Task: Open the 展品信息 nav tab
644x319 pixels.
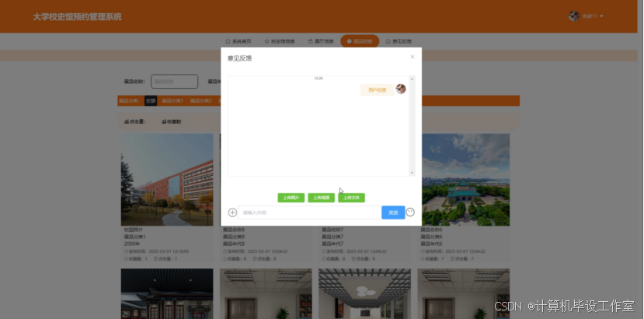Action: click(360, 41)
